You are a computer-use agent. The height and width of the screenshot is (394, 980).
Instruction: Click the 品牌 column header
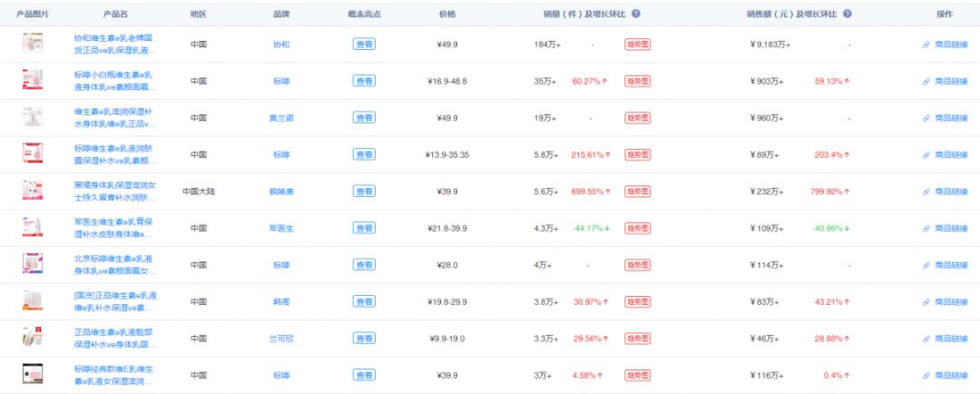pos(281,14)
